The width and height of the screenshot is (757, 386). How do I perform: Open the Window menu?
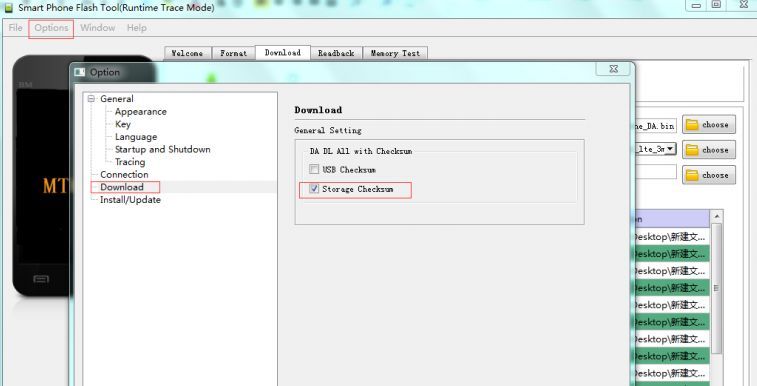click(98, 28)
